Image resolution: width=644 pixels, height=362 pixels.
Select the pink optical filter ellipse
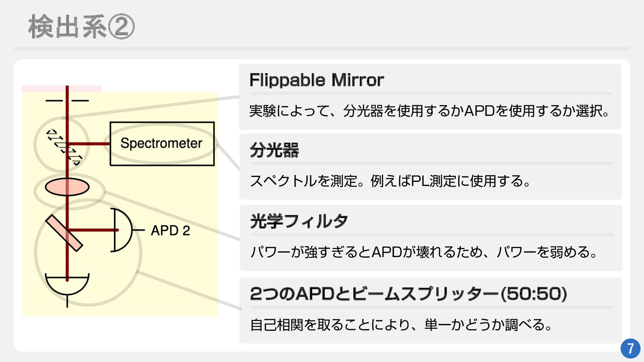[67, 187]
